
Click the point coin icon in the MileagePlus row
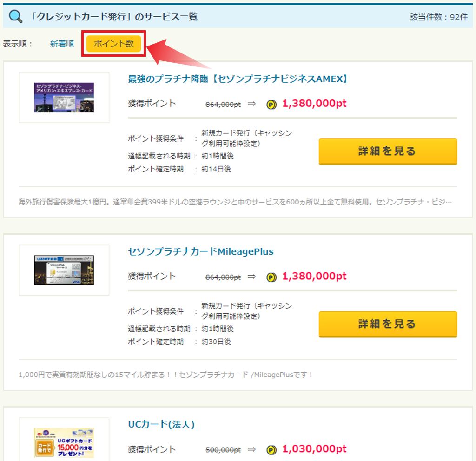coord(271,277)
